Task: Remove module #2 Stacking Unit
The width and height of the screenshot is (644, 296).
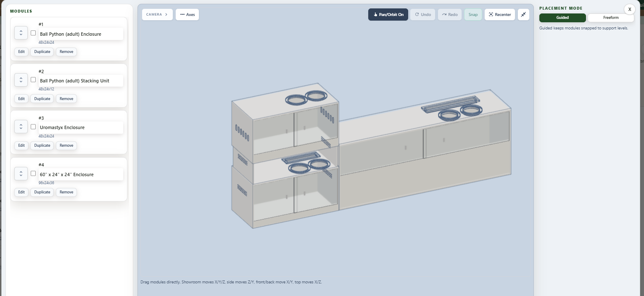Action: (x=66, y=99)
